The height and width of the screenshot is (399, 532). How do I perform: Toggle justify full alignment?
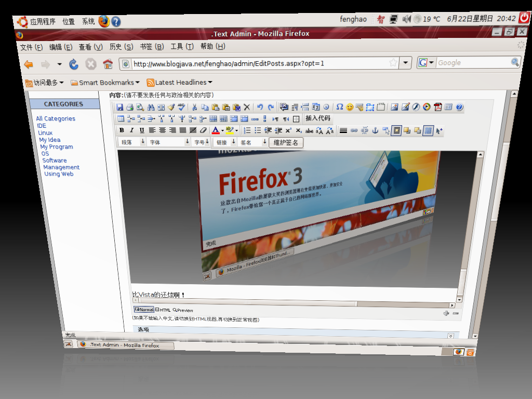click(182, 130)
